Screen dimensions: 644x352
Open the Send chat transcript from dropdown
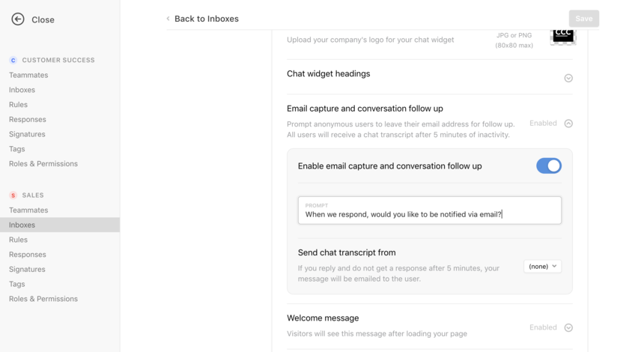[543, 266]
